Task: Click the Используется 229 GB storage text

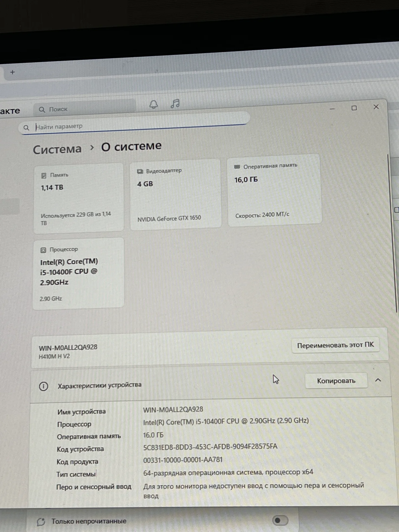Action: 76,219
